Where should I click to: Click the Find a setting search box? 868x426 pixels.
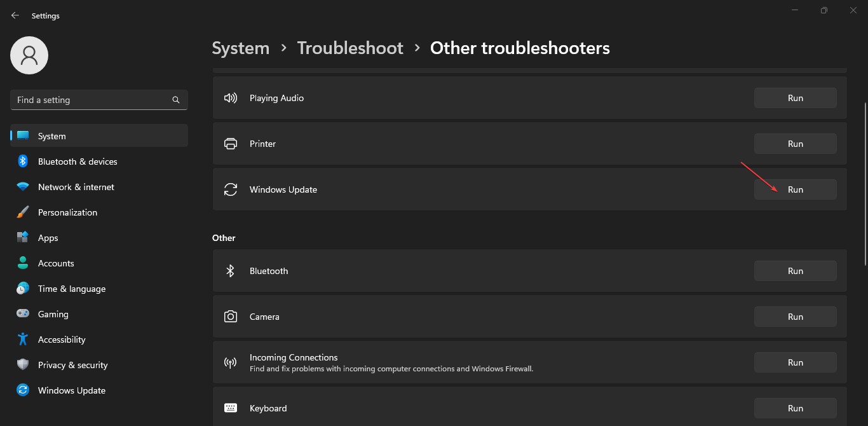click(92, 100)
